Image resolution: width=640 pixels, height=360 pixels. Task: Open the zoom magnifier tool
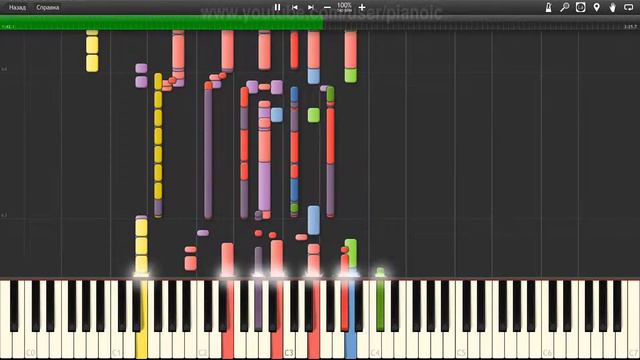pos(564,7)
